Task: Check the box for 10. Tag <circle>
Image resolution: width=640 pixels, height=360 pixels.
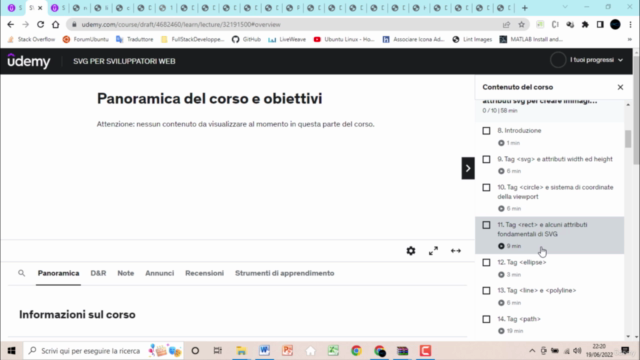Action: point(486,187)
